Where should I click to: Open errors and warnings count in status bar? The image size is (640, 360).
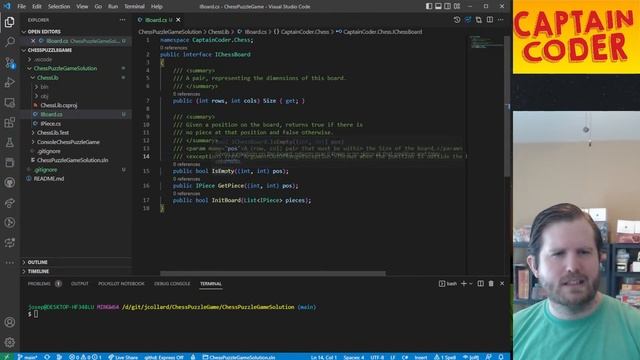click(x=85, y=357)
